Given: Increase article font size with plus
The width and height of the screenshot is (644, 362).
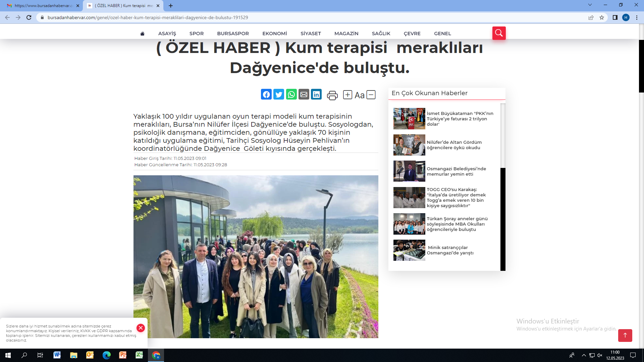Looking at the screenshot, I should click(347, 95).
